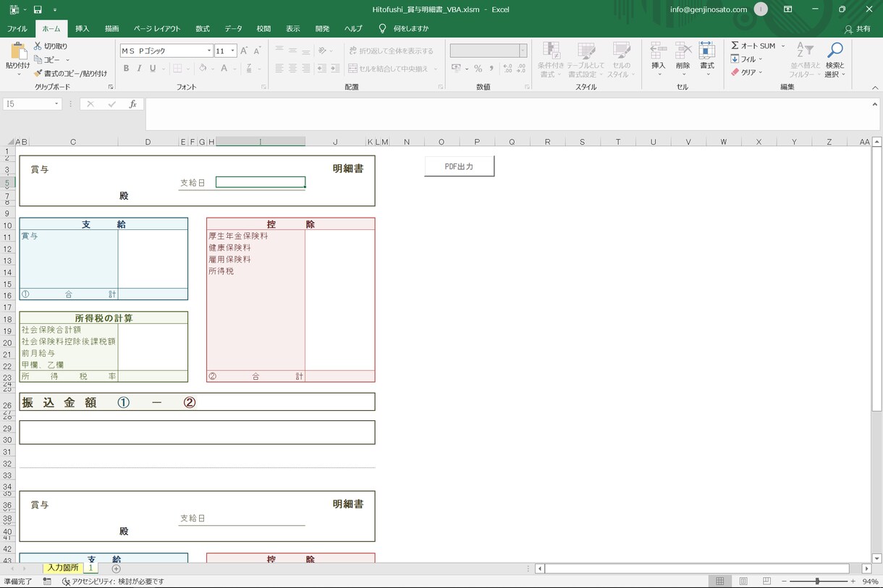Toggle Wrap Text (折り返して全体を表示する)
883x588 pixels.
click(392, 51)
